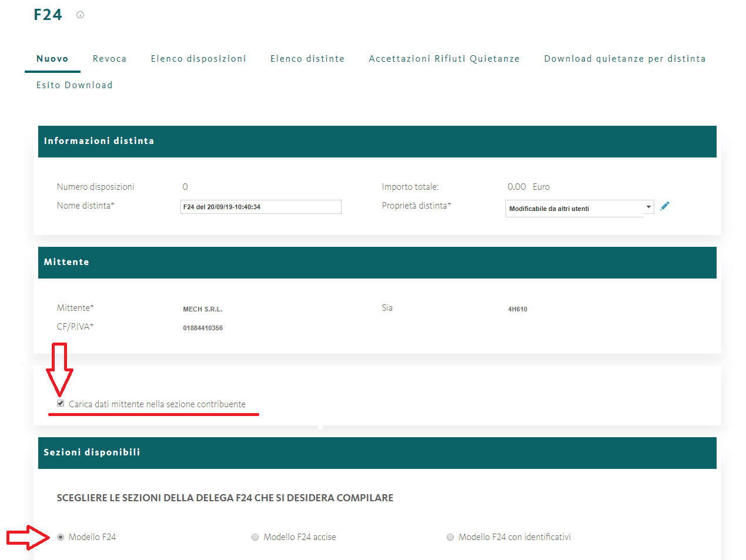This screenshot has height=560, width=746.
Task: Click the Informazioni distinta section header
Action: coord(99,141)
